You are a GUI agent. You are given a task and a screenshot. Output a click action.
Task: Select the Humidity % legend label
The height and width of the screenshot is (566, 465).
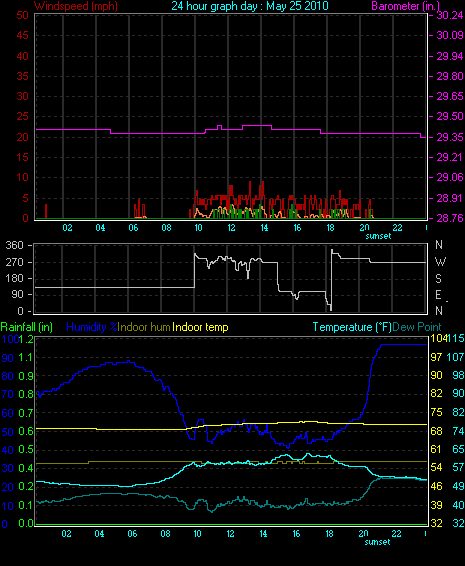click(x=92, y=327)
